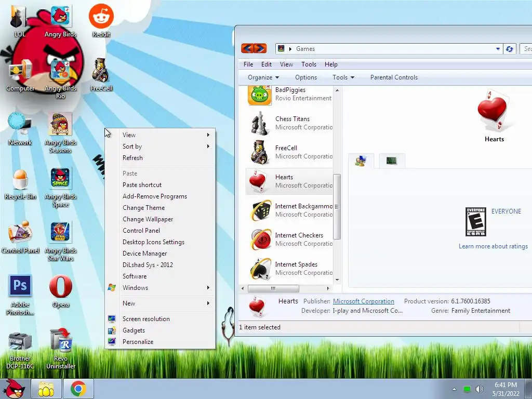This screenshot has width=532, height=399.
Task: Click the volume speaker tray icon
Action: coord(479,389)
